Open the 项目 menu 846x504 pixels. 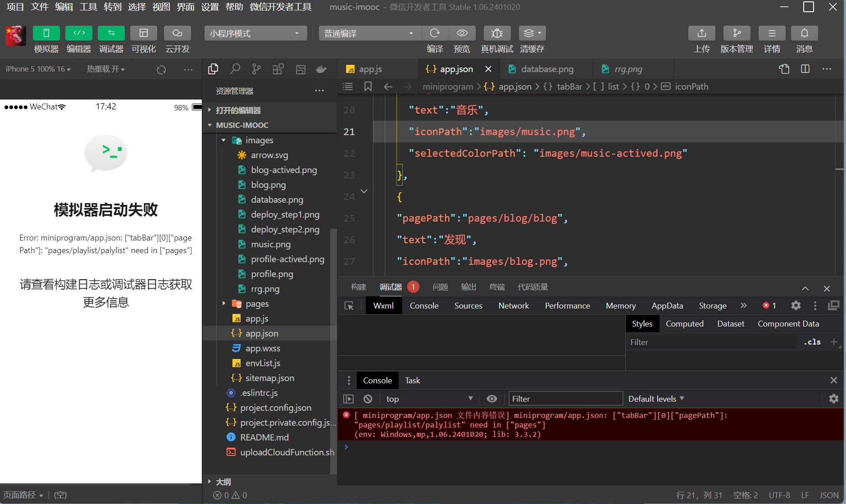point(15,7)
